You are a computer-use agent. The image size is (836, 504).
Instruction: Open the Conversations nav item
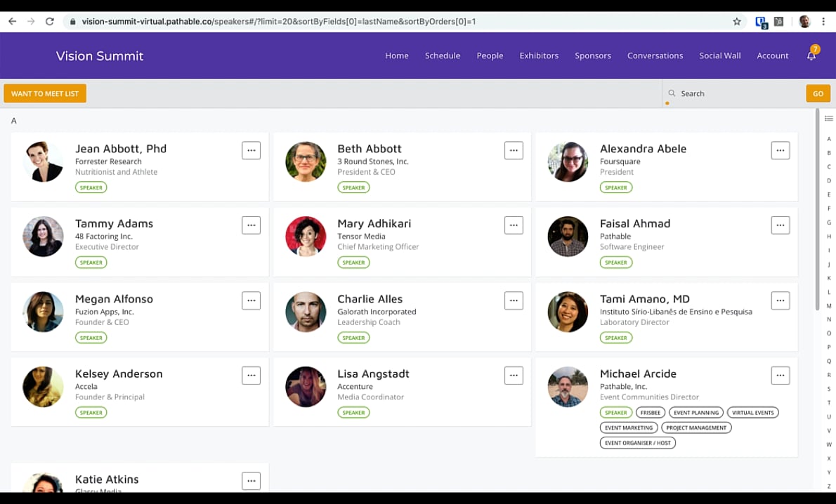(x=655, y=55)
